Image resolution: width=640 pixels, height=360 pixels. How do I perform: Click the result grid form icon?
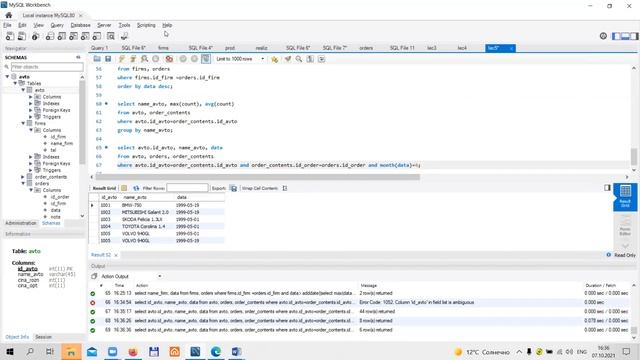pos(124,188)
